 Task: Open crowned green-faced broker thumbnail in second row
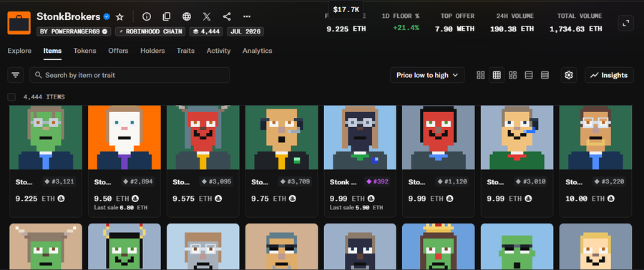click(x=439, y=246)
